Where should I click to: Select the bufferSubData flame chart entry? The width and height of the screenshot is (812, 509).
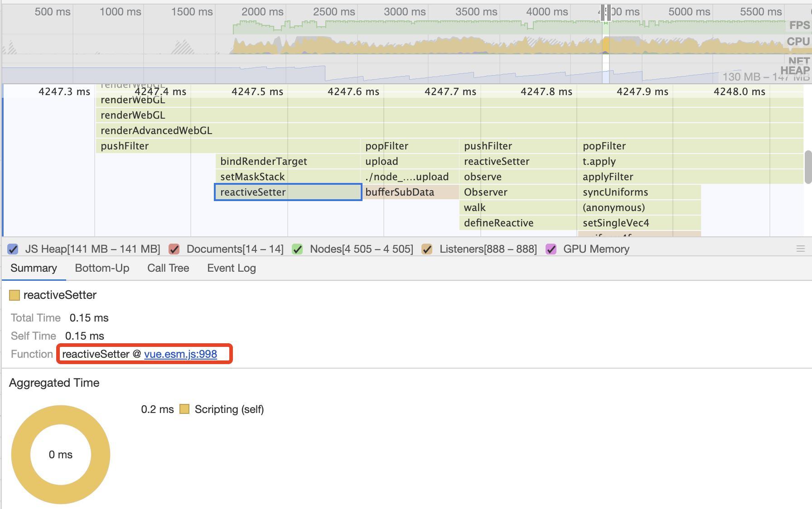point(411,192)
